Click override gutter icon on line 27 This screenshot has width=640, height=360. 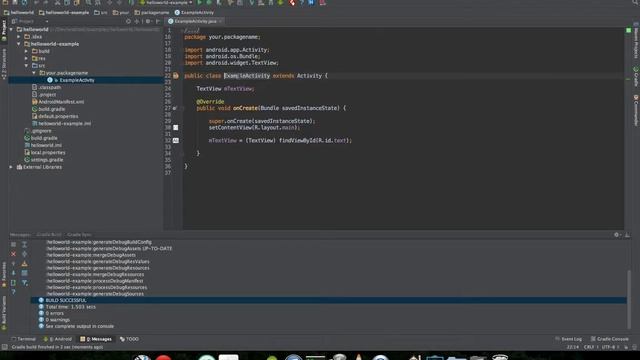point(175,108)
